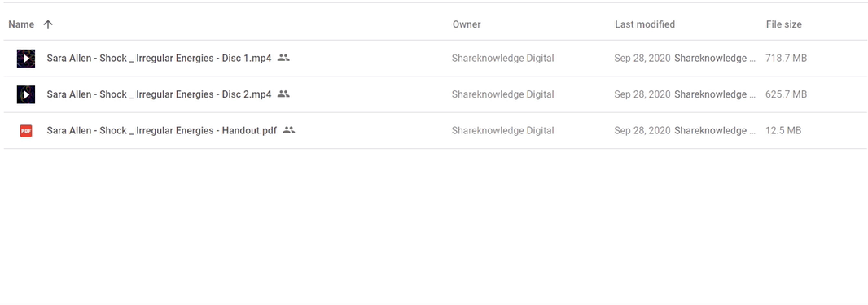Open the Disc 2.mp4 video thumbnail
This screenshot has width=868, height=305.
(x=26, y=94)
